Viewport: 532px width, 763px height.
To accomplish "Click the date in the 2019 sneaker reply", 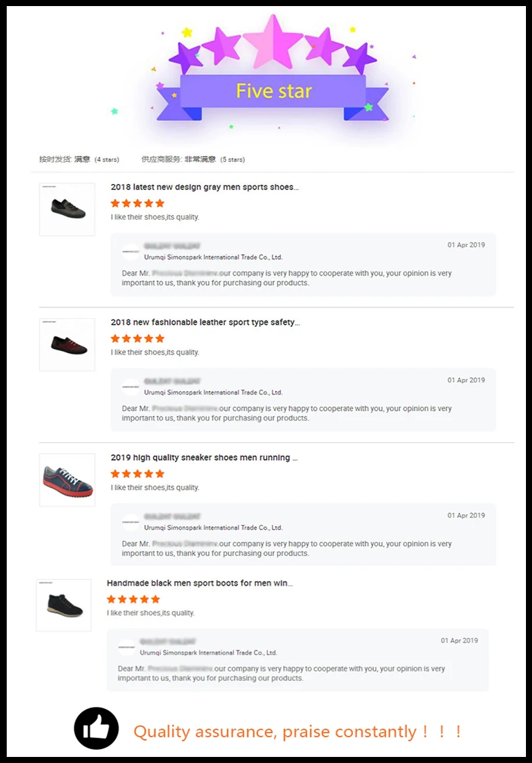I will point(466,516).
